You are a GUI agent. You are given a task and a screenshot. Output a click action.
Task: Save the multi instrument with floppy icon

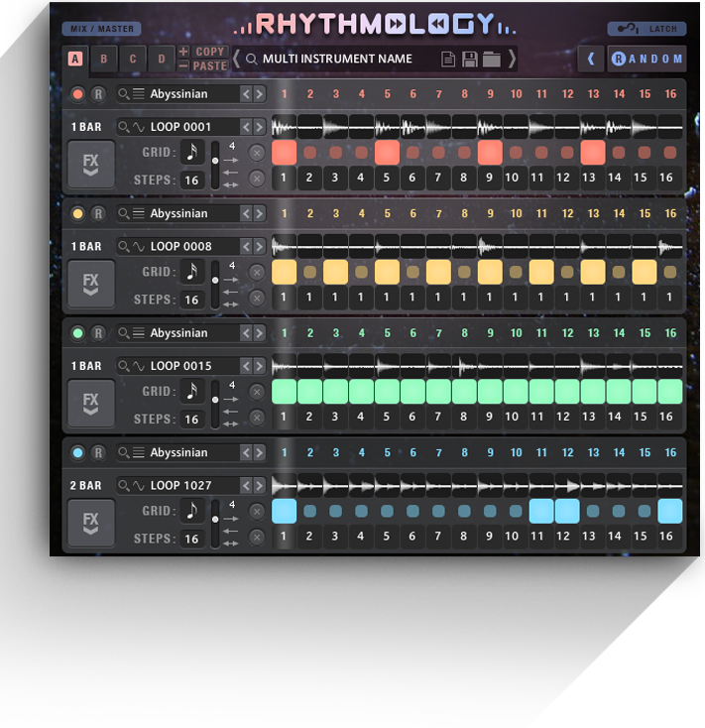[x=470, y=59]
